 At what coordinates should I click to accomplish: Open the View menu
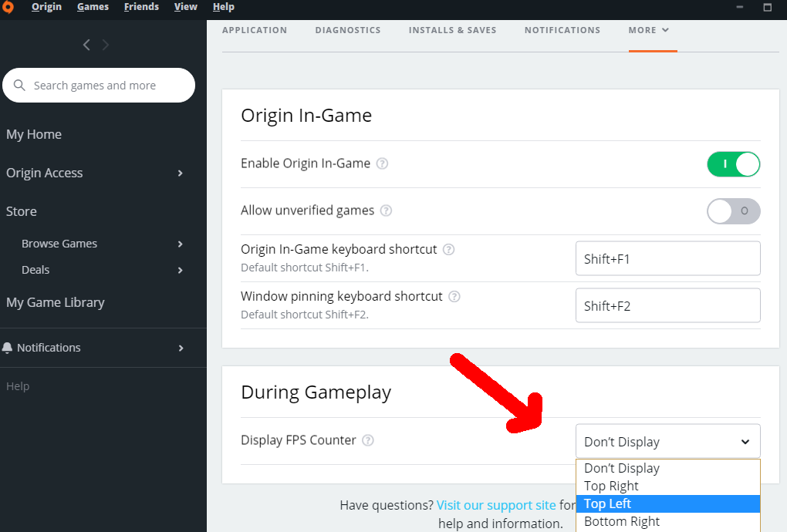(x=186, y=7)
